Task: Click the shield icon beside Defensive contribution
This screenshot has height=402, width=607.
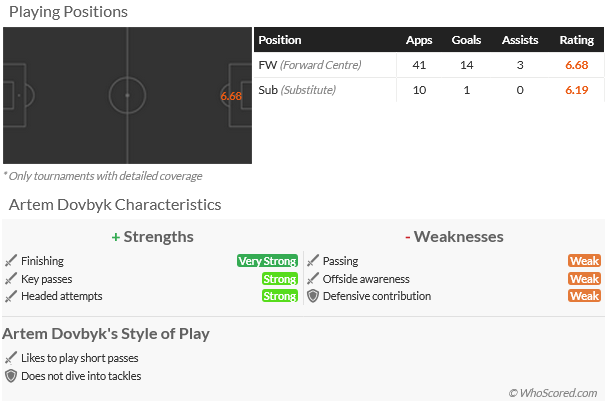Action: click(x=313, y=296)
